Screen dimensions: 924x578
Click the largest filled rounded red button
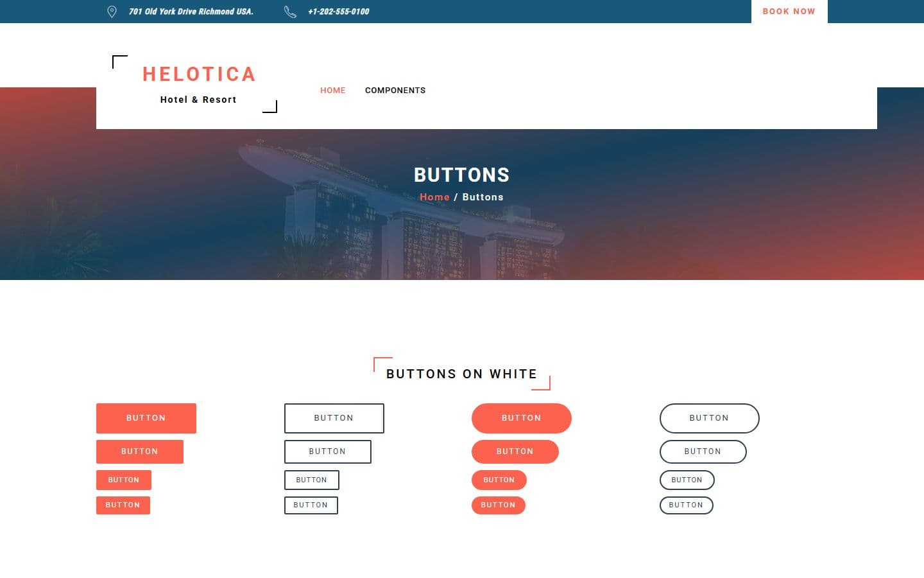pos(522,418)
